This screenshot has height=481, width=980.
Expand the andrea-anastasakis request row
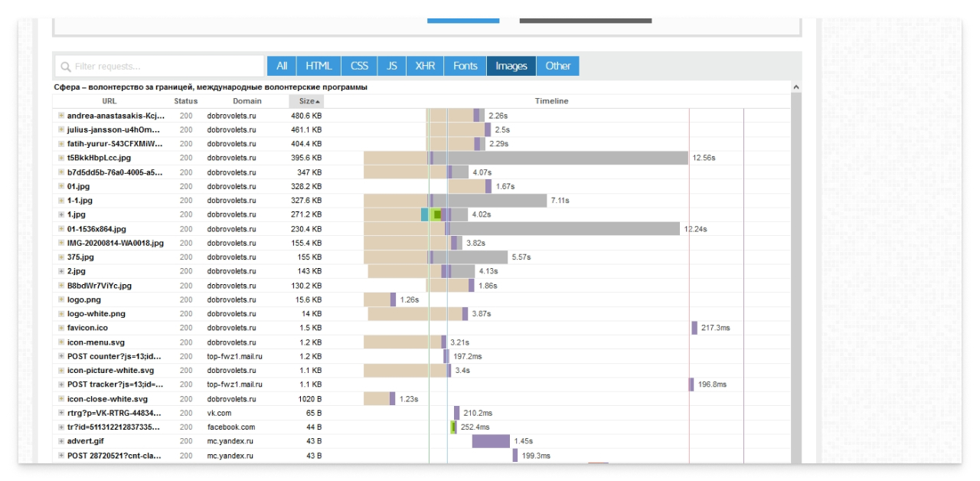(x=61, y=116)
